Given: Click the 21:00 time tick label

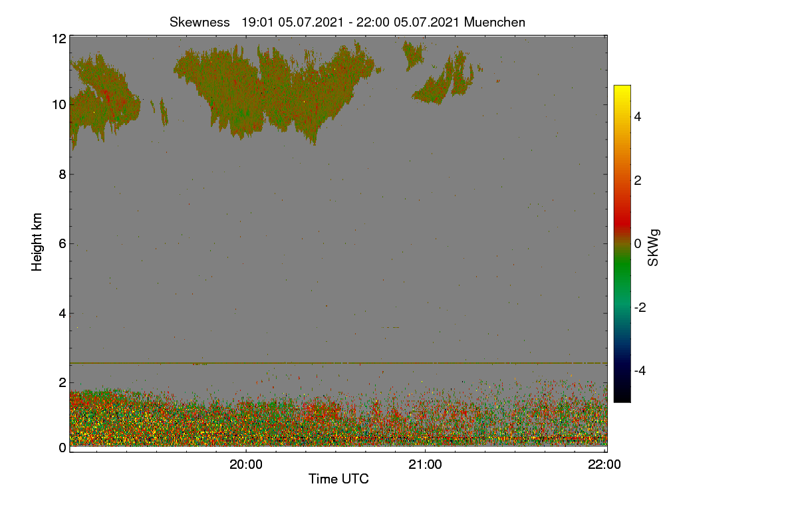Looking at the screenshot, I should click(x=426, y=465).
